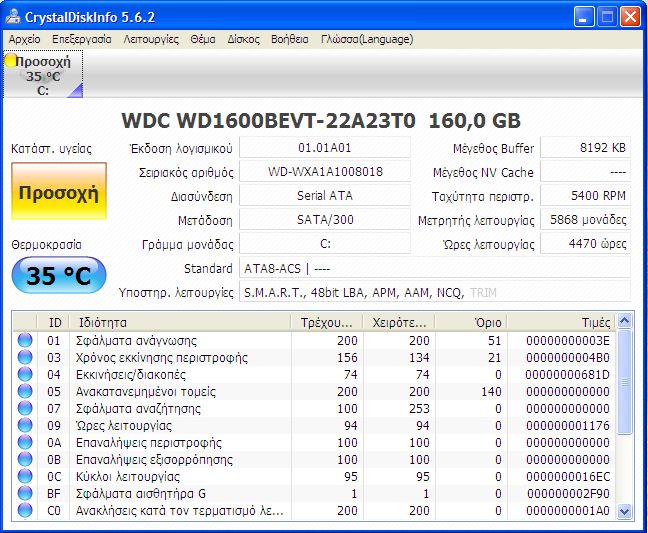
Task: Click raw value 000000016EC
Action: [568, 477]
